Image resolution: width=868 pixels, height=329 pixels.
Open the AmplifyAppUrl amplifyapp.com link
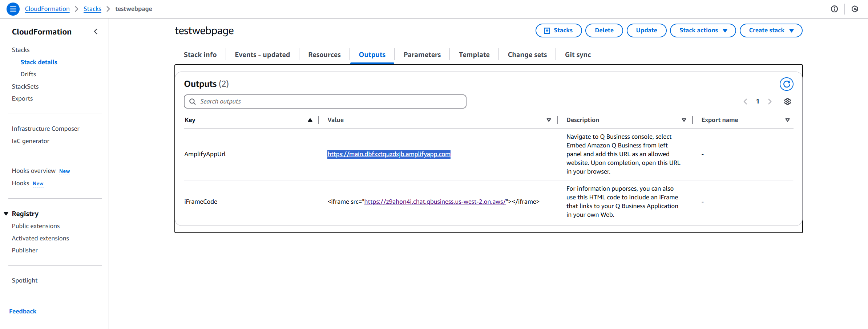pos(389,154)
